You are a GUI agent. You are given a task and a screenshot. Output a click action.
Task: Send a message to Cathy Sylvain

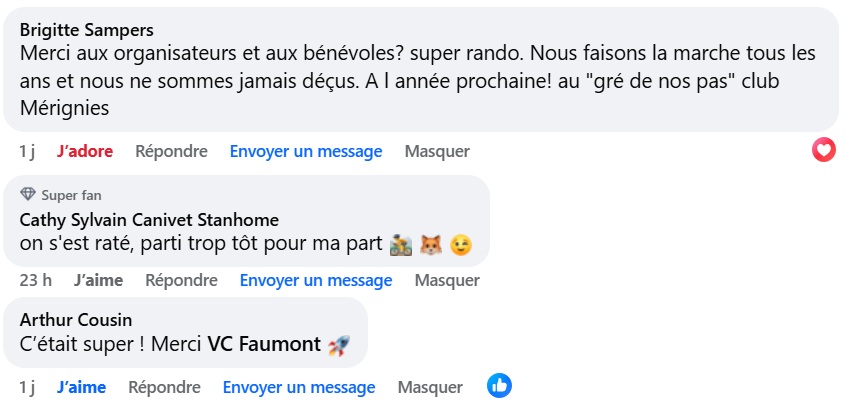coord(316,281)
